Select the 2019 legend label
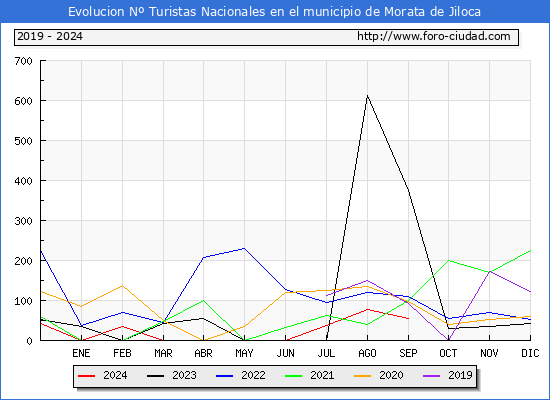 [x=460, y=375]
